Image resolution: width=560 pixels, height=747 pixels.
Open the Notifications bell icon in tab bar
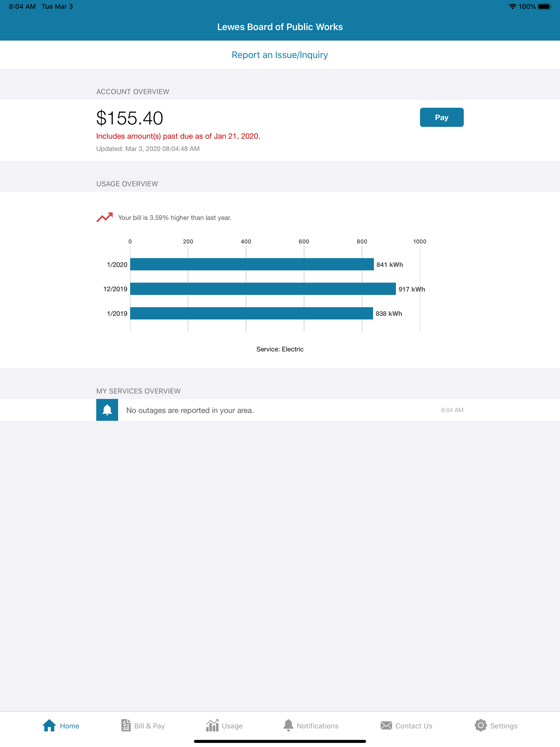[x=288, y=725]
